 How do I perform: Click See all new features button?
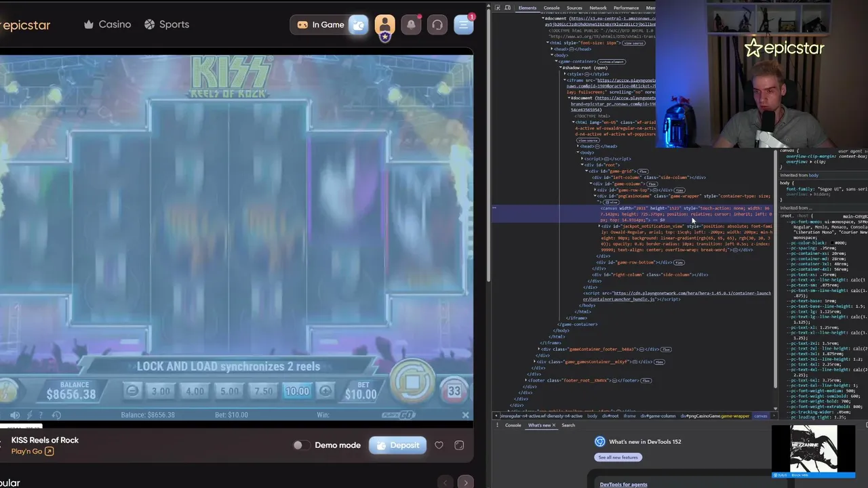(x=618, y=457)
